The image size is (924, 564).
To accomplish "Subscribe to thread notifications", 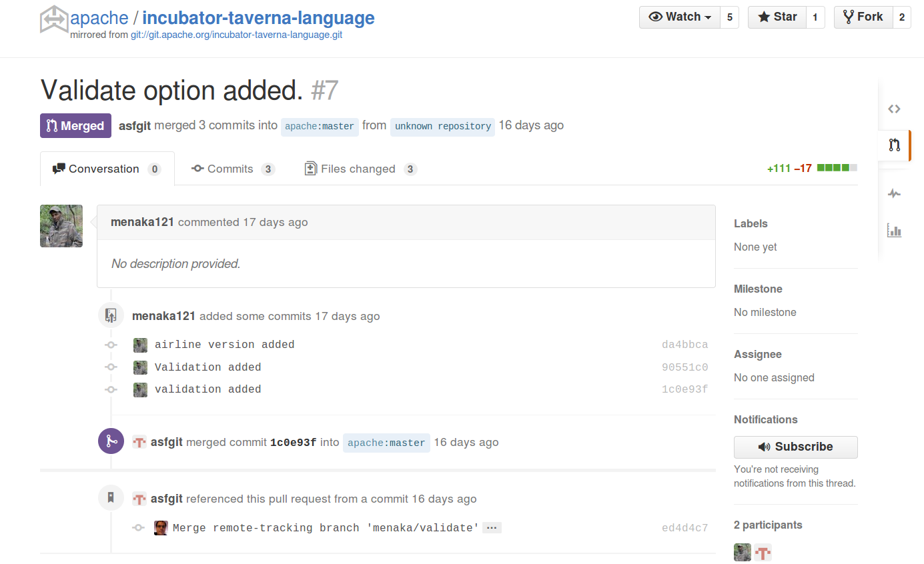I will pos(795,447).
